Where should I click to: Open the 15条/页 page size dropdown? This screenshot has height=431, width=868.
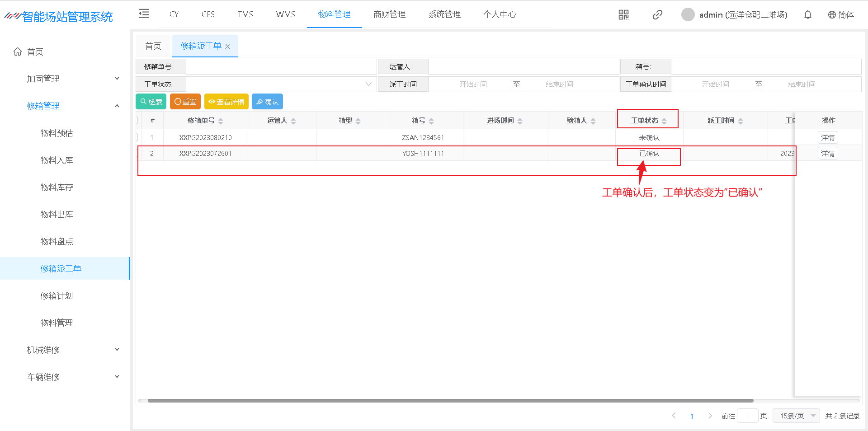[x=796, y=416]
